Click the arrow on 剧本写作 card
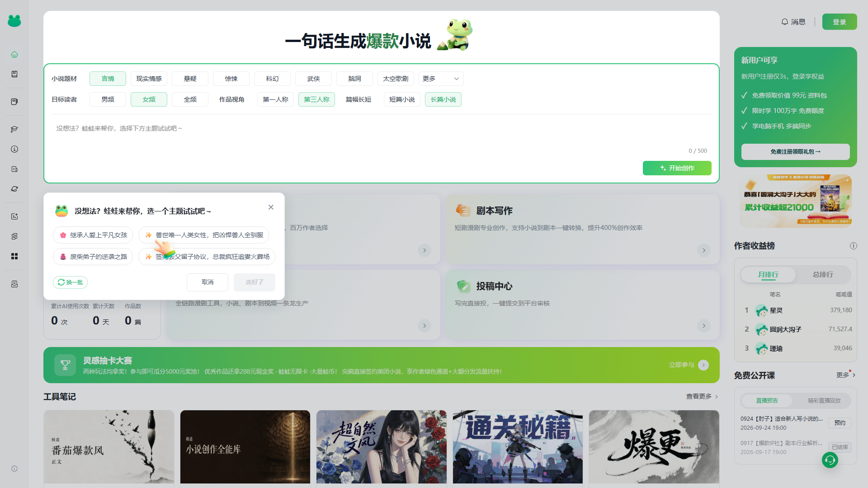The width and height of the screenshot is (868, 488). [x=703, y=250]
